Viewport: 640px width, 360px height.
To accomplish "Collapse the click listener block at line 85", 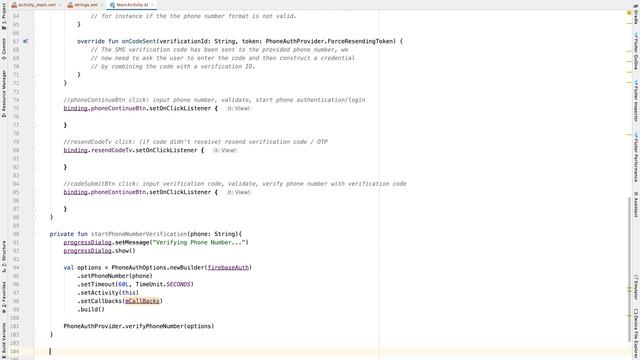I will (x=35, y=192).
